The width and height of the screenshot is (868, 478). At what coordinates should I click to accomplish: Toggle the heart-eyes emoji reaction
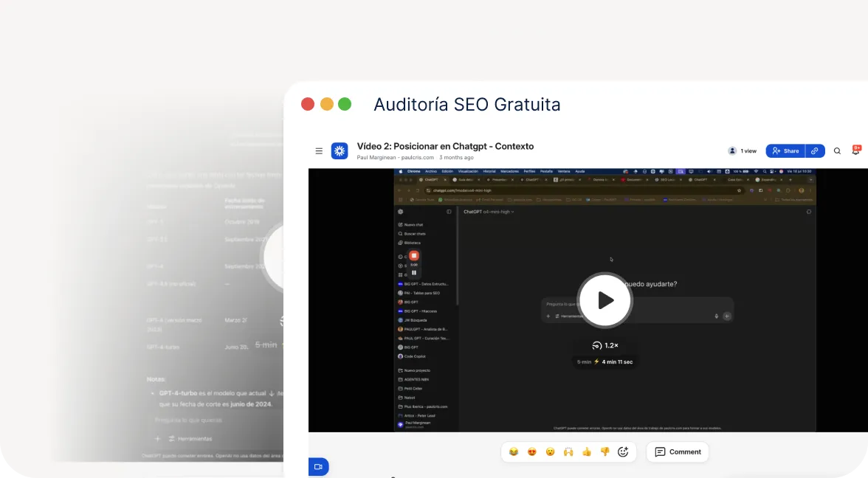pos(532,451)
